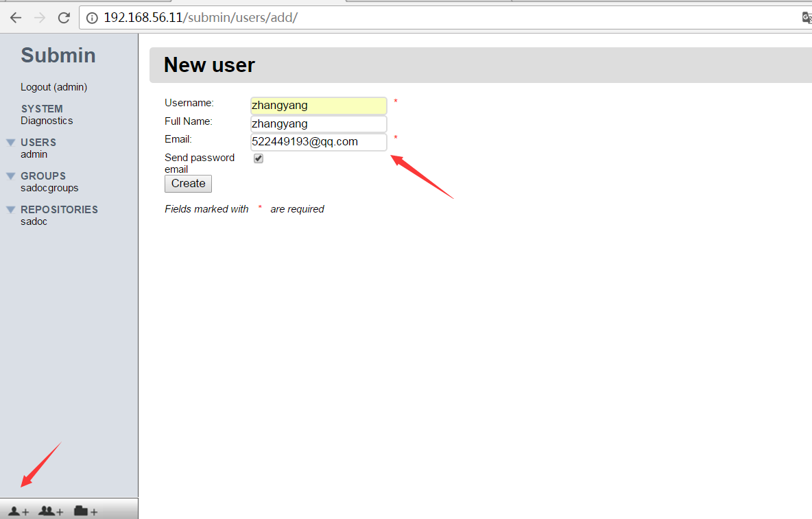
Task: Go back using the browser back arrow
Action: coord(16,18)
